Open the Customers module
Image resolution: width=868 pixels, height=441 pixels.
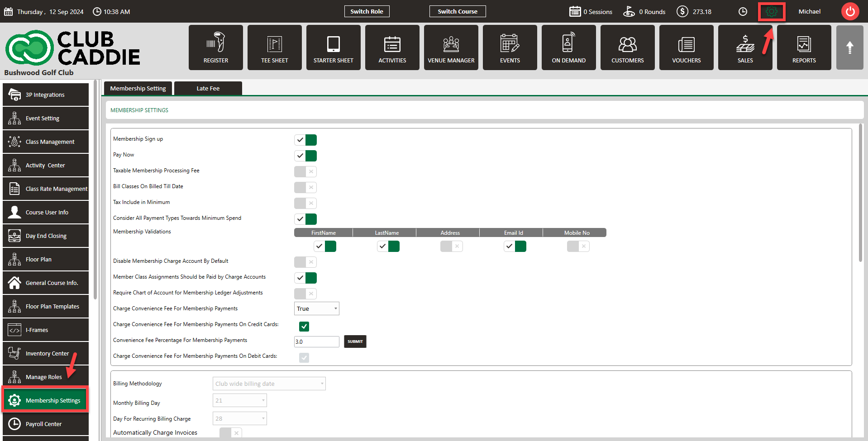[x=628, y=47]
